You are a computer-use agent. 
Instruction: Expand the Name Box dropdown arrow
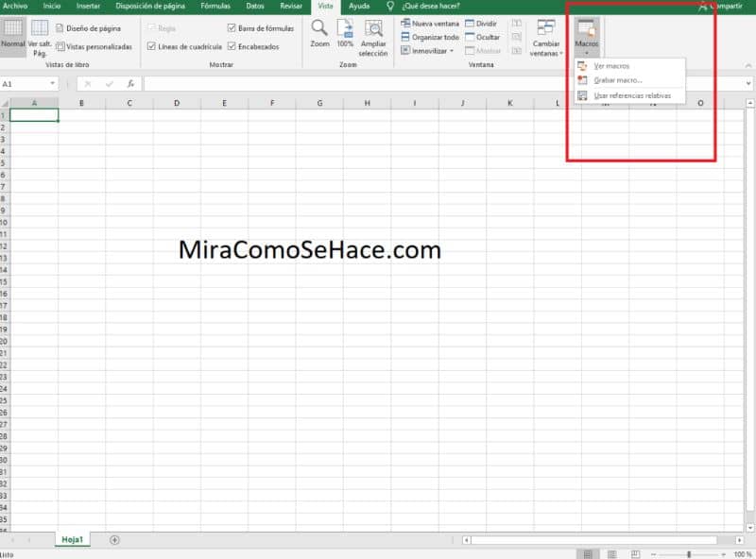coord(52,84)
